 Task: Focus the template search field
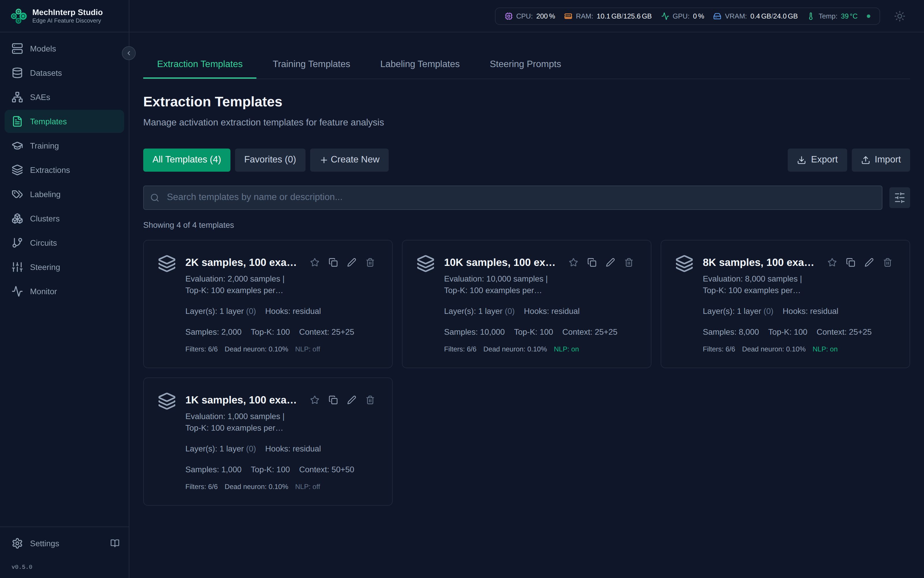pos(513,198)
